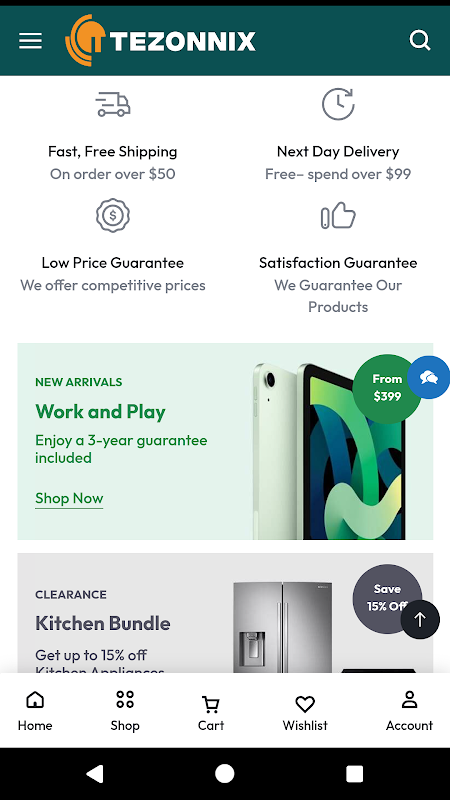The width and height of the screenshot is (450, 800).
Task: Tap the scroll-to-top arrow button
Action: 420,619
